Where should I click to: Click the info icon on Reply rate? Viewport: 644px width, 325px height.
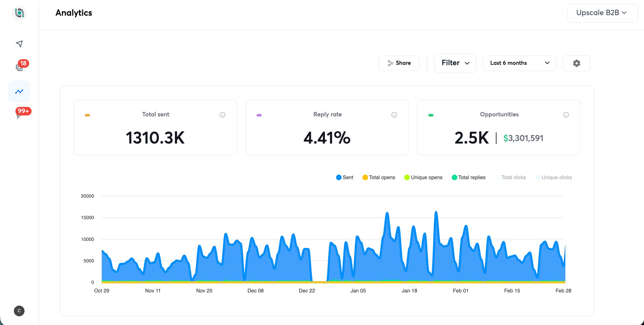coord(394,115)
